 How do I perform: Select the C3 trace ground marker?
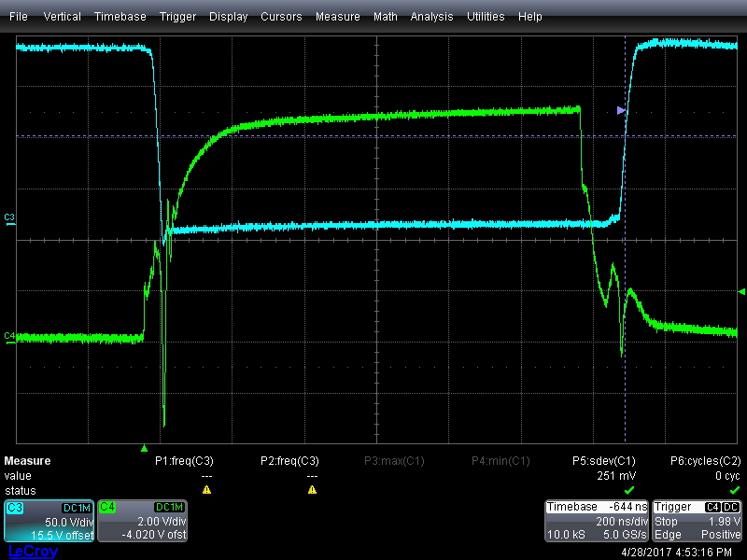(9, 219)
